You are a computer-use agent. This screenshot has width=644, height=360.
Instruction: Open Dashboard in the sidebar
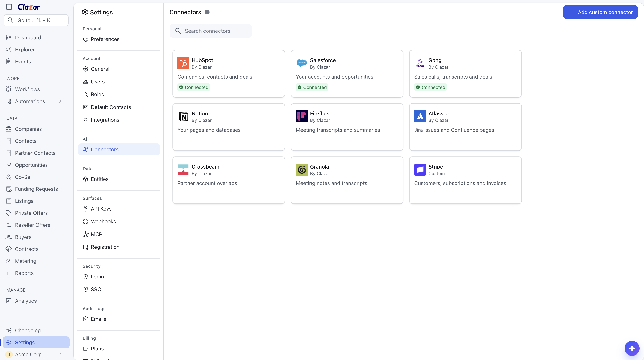pos(36,37)
